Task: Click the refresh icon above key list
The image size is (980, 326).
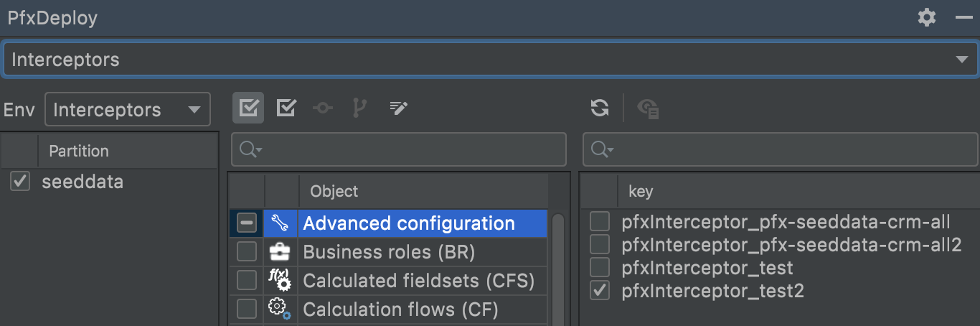Action: pos(600,108)
